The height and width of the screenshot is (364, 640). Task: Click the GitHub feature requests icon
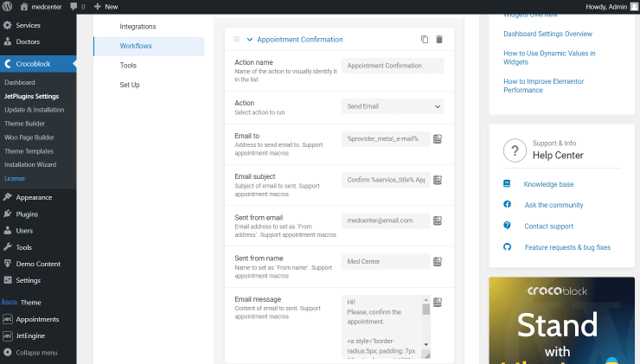point(507,246)
